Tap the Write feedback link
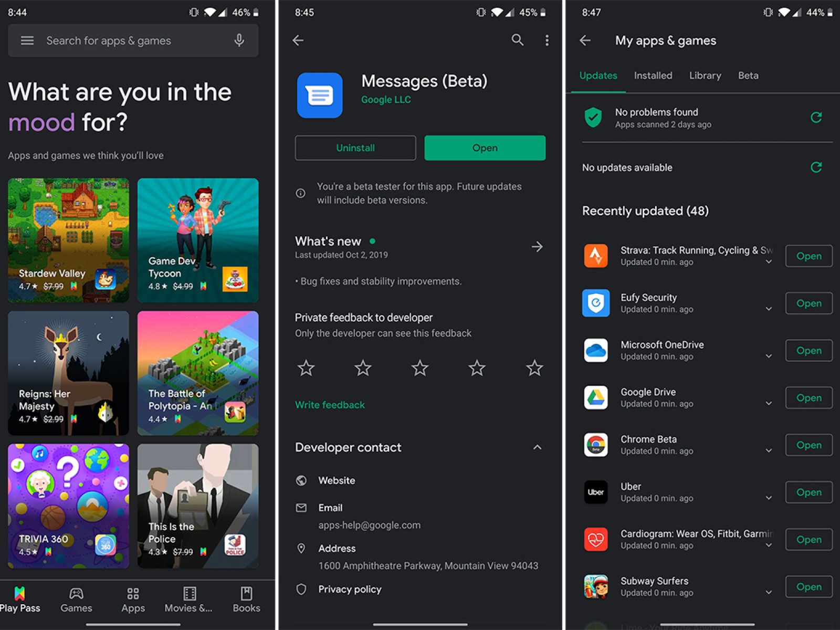Viewport: 840px width, 630px height. (330, 405)
